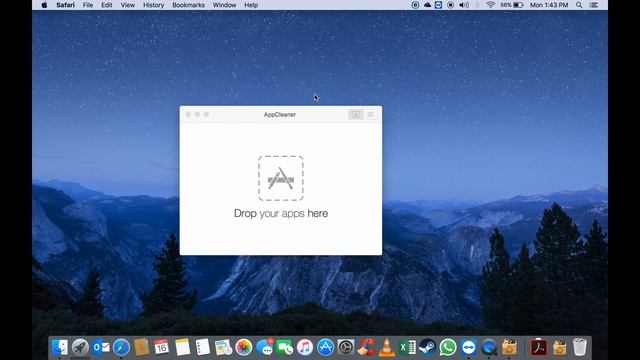This screenshot has width=640, height=360.
Task: Open the Wi-Fi status menu
Action: [x=491, y=5]
